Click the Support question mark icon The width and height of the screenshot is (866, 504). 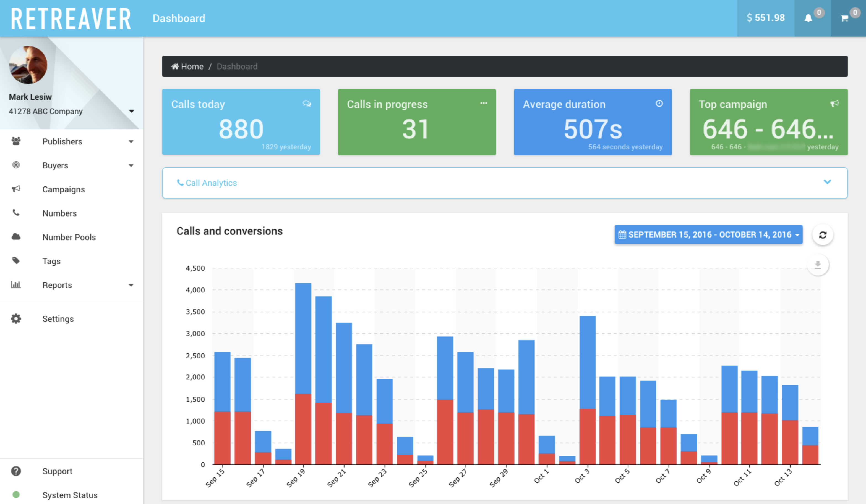[16, 471]
